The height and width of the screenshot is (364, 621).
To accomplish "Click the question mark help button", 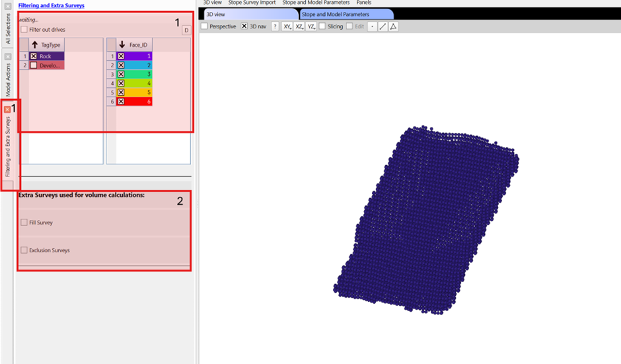I will pos(275,26).
